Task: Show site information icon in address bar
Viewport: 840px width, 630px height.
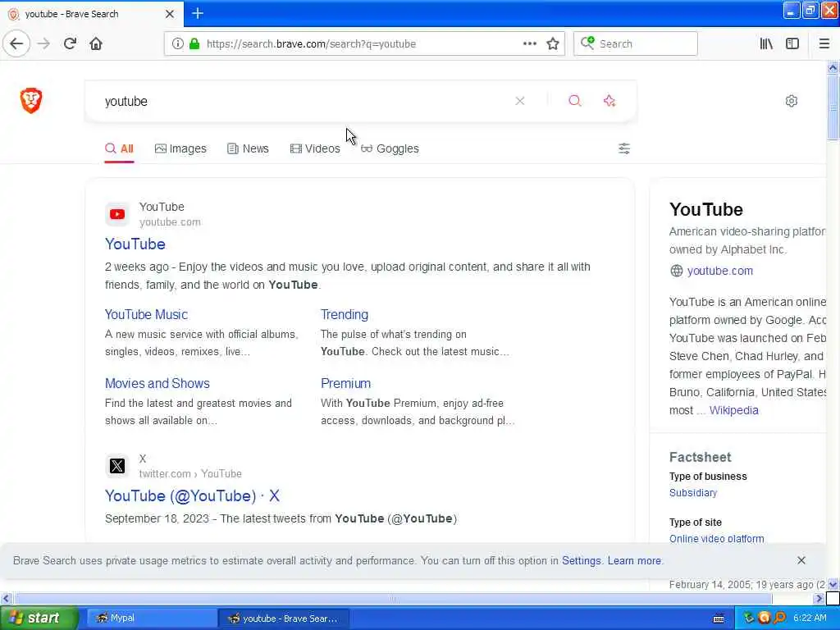Action: (x=178, y=43)
